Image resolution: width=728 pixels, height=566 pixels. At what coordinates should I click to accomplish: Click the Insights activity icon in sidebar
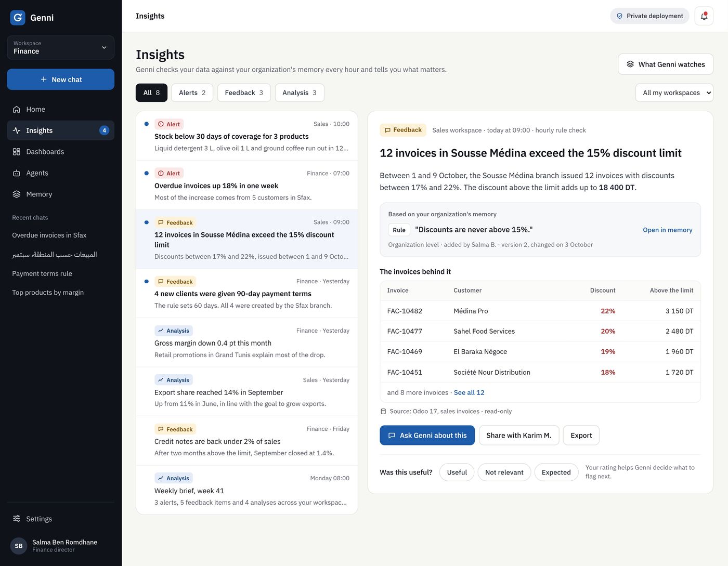[17, 130]
